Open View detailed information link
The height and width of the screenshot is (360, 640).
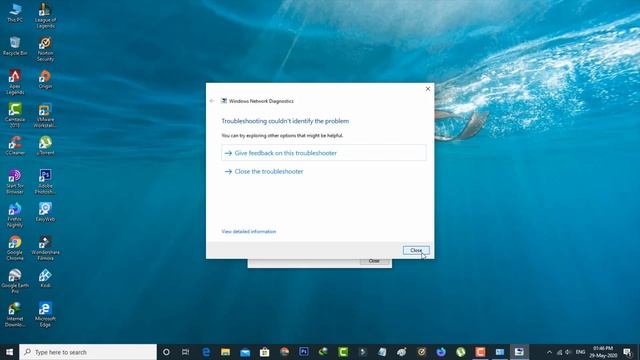pyautogui.click(x=249, y=231)
